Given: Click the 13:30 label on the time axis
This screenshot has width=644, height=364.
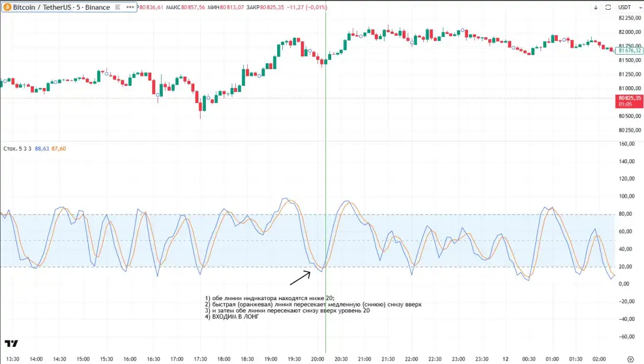Looking at the screenshot, I should click(13, 359).
